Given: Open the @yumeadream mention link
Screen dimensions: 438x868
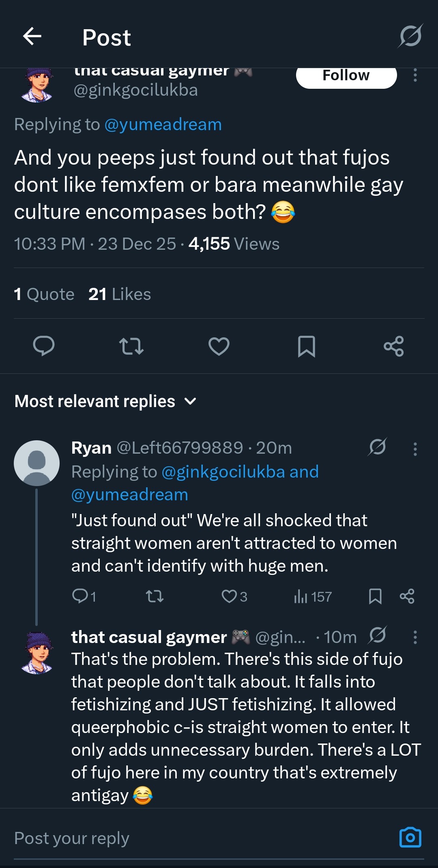Looking at the screenshot, I should (x=163, y=124).
